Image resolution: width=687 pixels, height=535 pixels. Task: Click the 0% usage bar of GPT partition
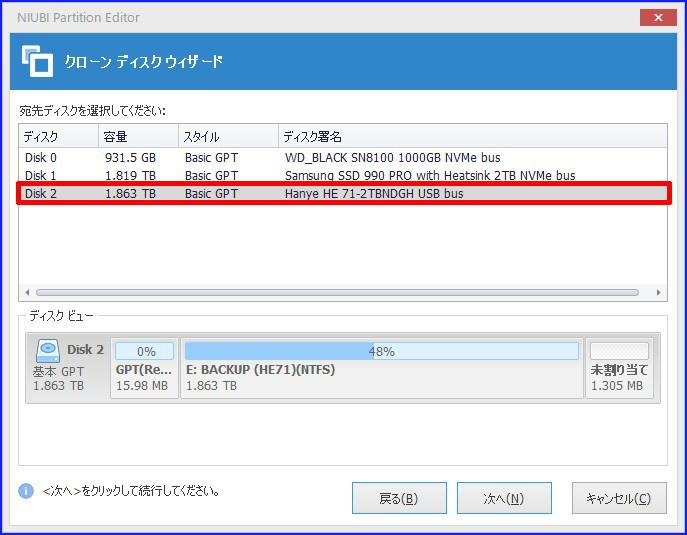tap(145, 351)
